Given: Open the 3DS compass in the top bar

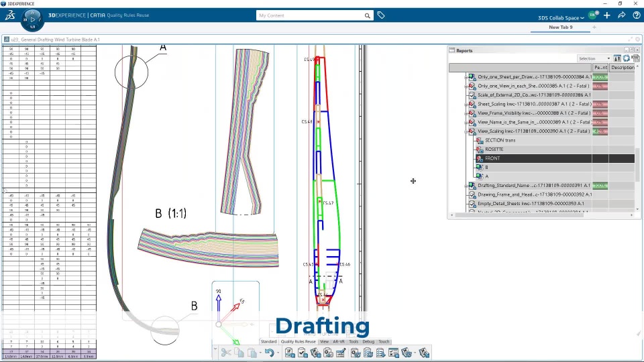Looking at the screenshot, I should [32, 19].
